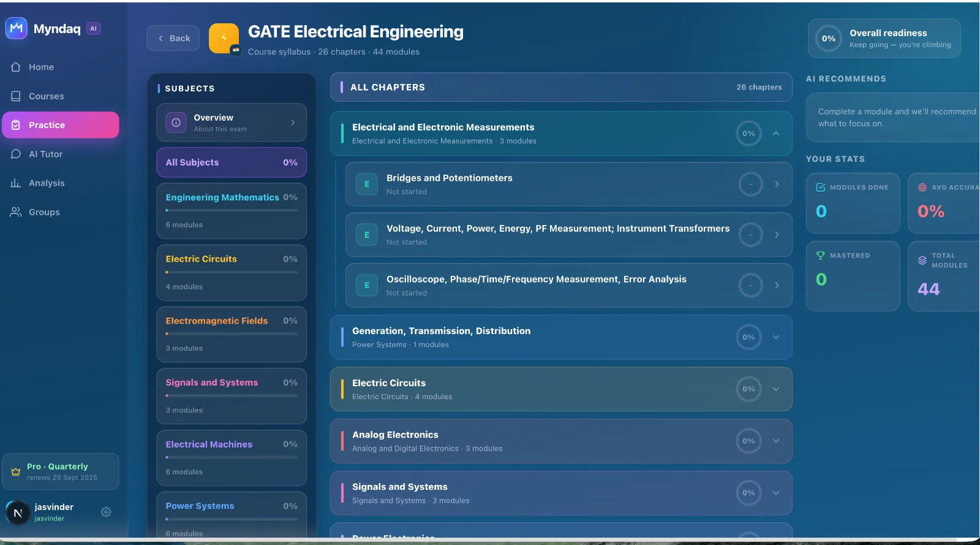Viewport: 980px width, 545px height.
Task: Click the Mastered trophy icon
Action: [x=821, y=256]
